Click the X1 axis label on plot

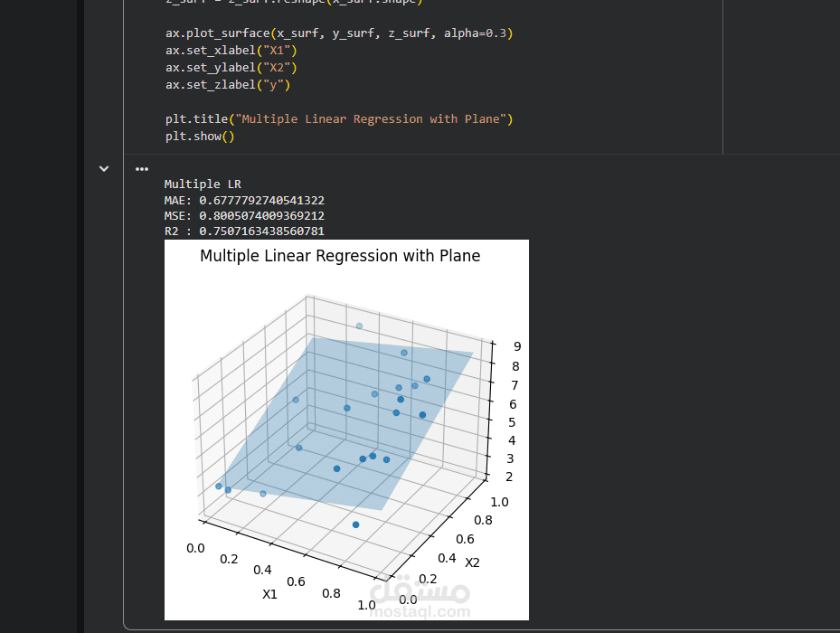click(269, 594)
